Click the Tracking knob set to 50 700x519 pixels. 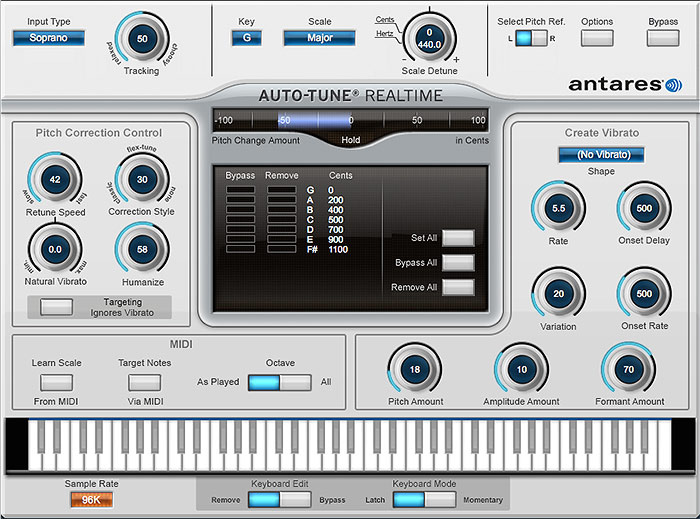pos(142,38)
